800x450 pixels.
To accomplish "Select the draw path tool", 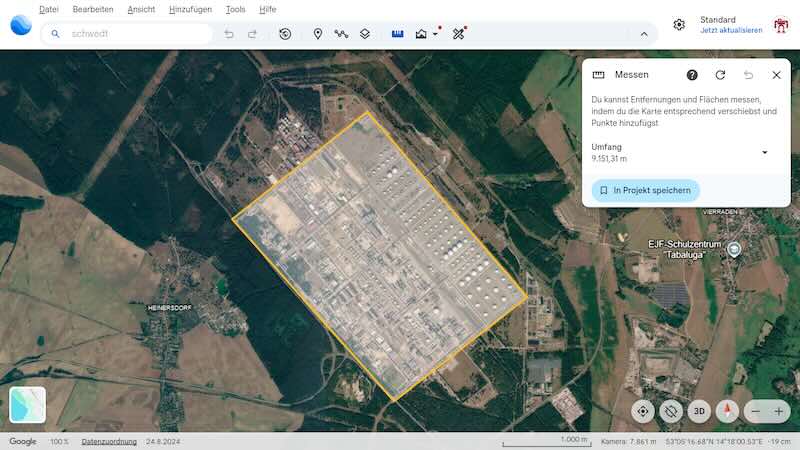I will click(341, 34).
